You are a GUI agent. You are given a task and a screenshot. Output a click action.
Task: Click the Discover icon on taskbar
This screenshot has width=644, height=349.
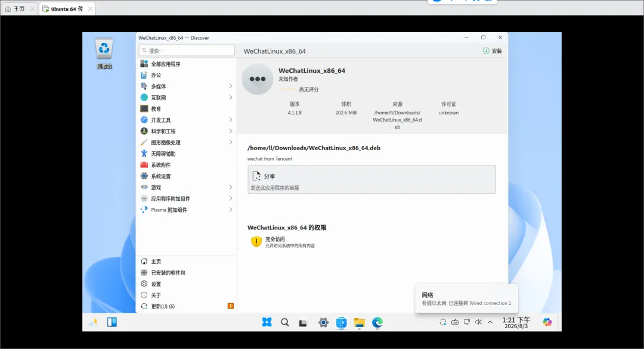[x=341, y=323]
